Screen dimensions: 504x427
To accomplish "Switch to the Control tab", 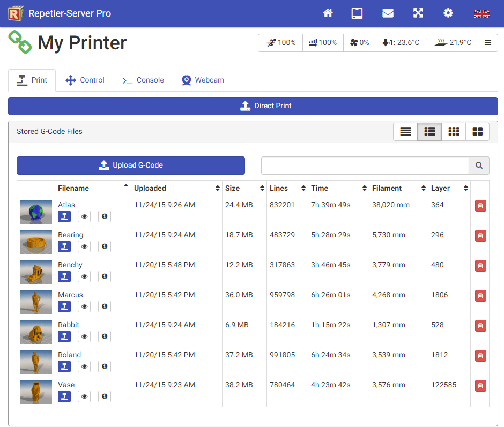I will tap(85, 80).
